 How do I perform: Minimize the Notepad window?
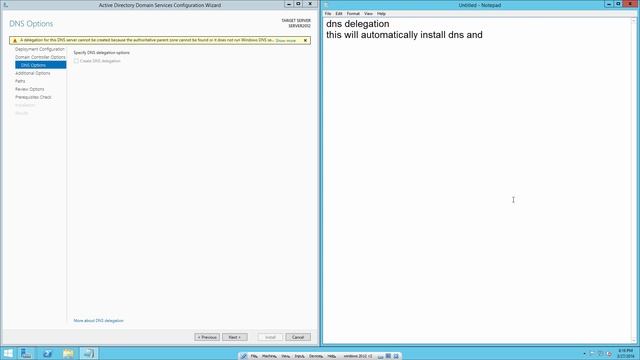coord(609,4)
